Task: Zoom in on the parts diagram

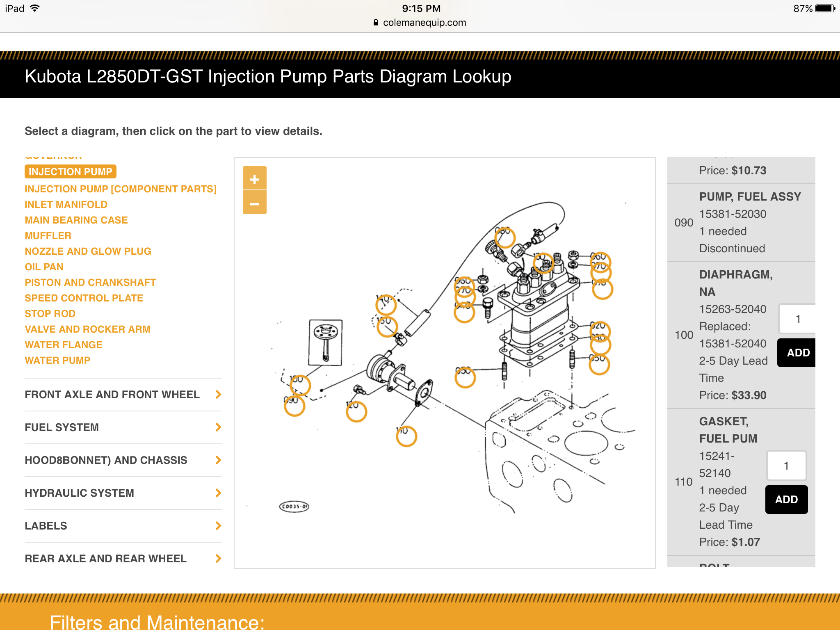Action: (x=254, y=178)
